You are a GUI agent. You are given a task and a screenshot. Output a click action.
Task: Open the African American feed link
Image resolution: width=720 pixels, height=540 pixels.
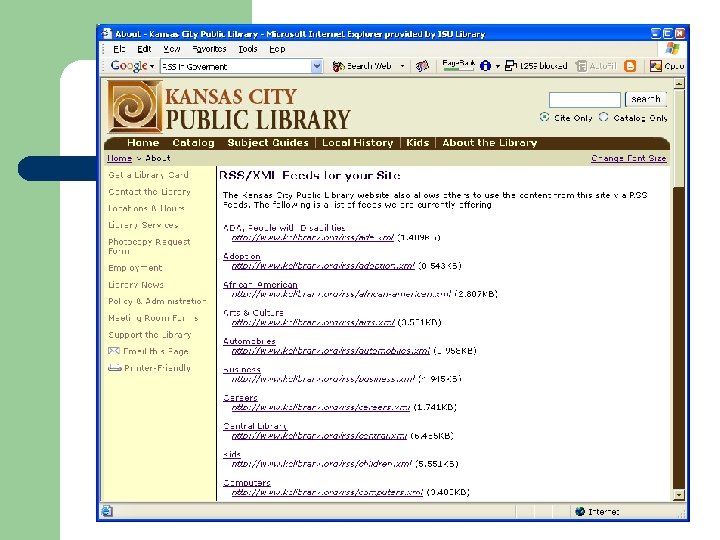click(x=260, y=285)
